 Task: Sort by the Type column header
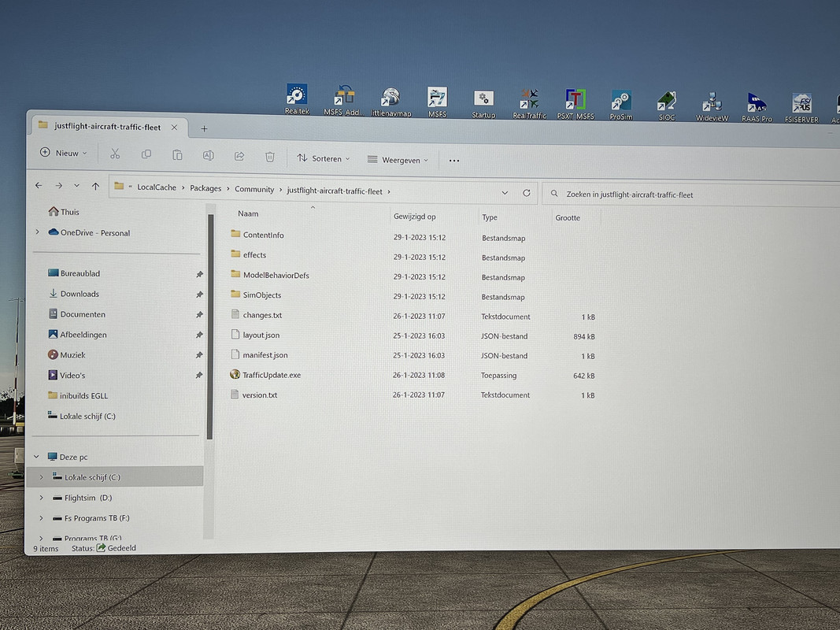(490, 217)
